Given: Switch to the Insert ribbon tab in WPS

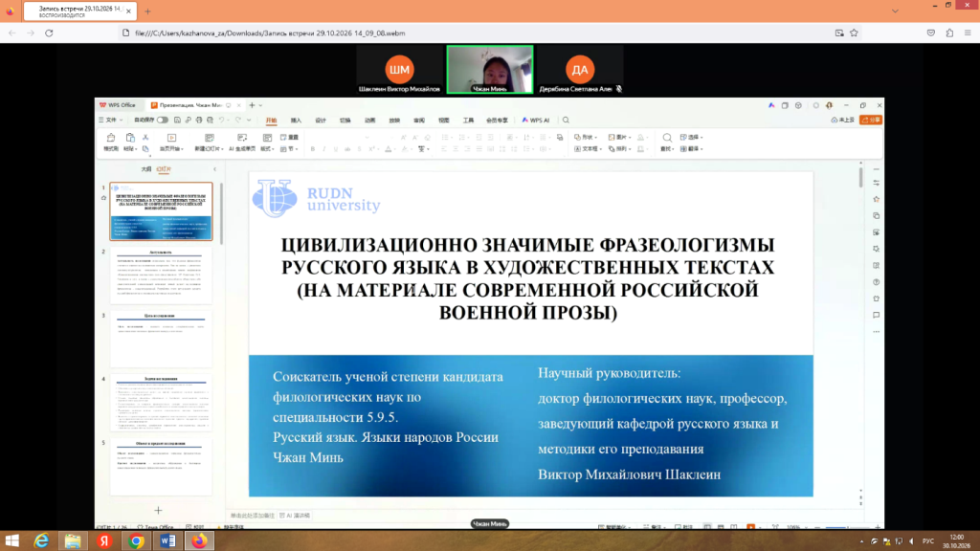Looking at the screenshot, I should coord(296,120).
